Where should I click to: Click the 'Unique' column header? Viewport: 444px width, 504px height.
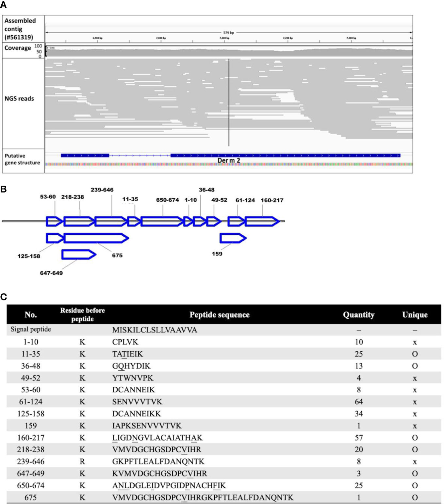click(x=415, y=314)
